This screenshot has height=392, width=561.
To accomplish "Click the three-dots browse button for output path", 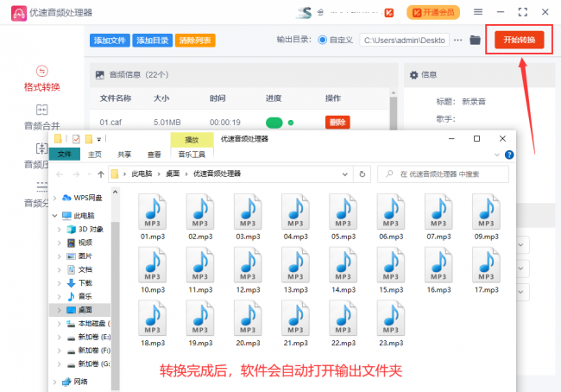I will coord(458,40).
